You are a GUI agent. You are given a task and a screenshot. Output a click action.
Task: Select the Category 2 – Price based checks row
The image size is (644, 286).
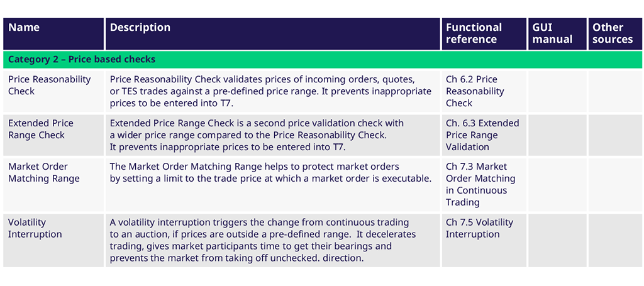click(82, 60)
